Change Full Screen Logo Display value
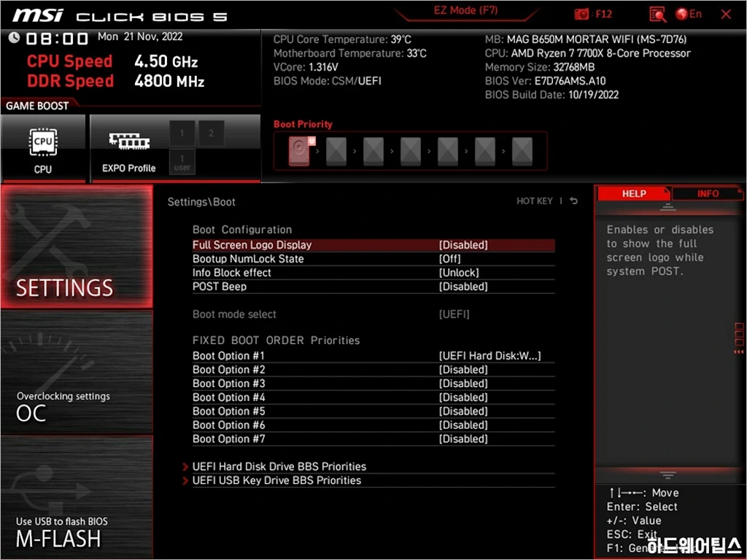Screen dimensions: 747x560 pyautogui.click(x=463, y=245)
